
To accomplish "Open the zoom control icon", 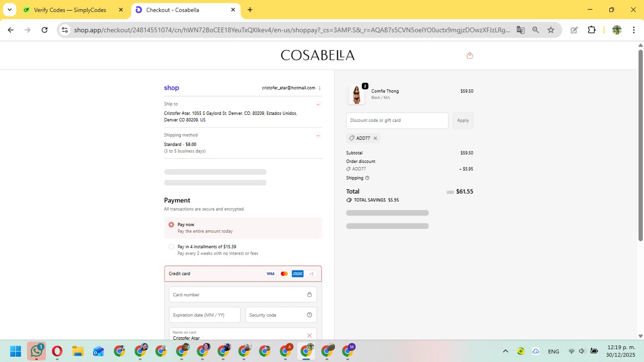I will [535, 30].
